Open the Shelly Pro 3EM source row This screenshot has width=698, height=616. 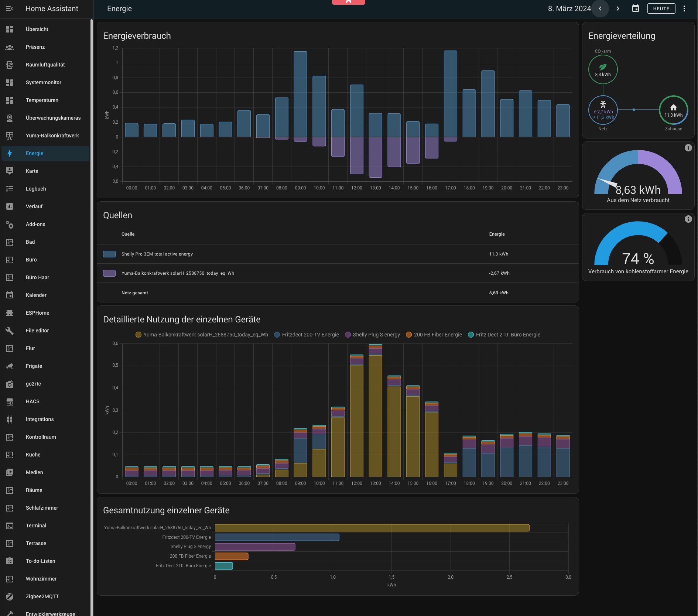coord(157,254)
